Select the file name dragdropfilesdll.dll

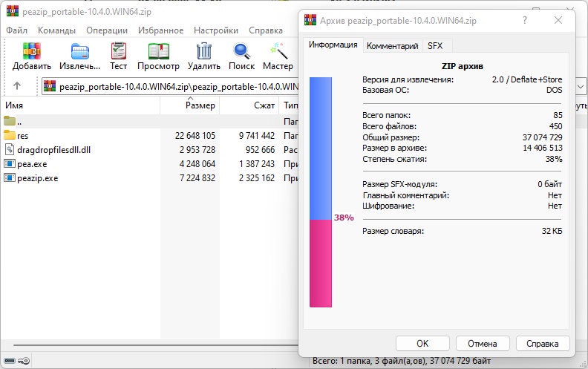54,150
